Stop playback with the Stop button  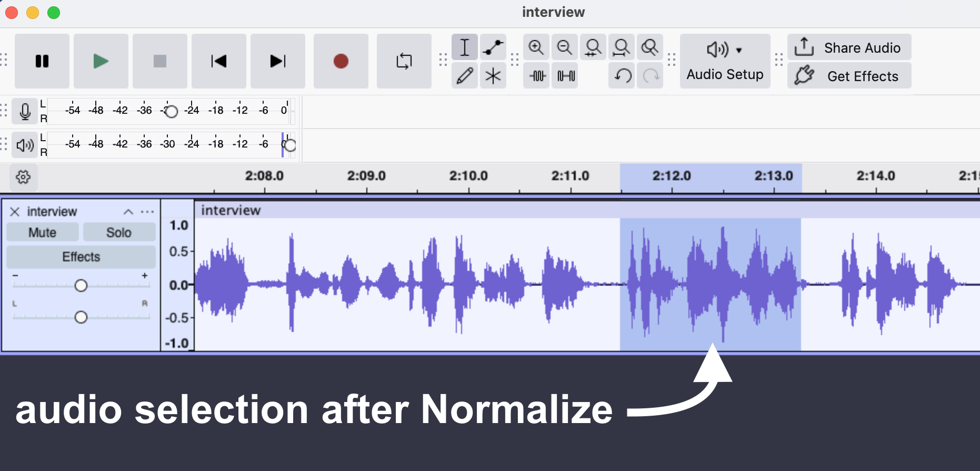160,61
